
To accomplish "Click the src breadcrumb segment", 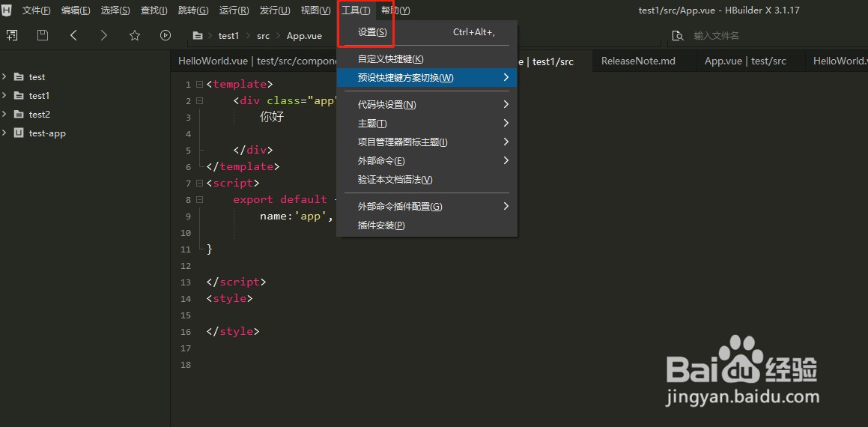I will [264, 36].
